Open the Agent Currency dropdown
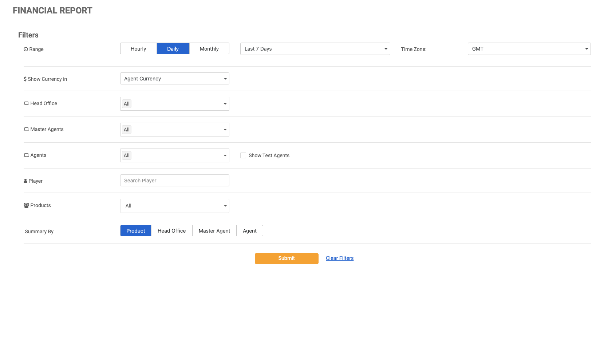612x364 pixels. (x=174, y=79)
